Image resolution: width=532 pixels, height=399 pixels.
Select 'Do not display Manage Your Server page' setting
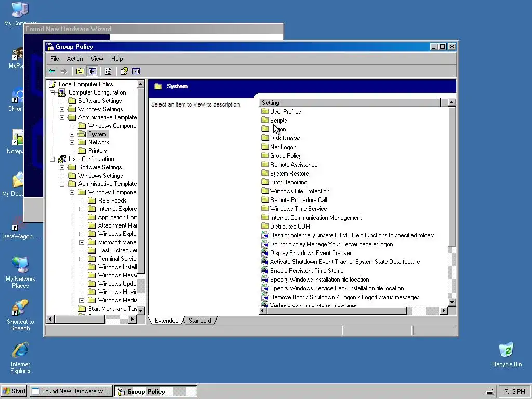click(x=331, y=244)
